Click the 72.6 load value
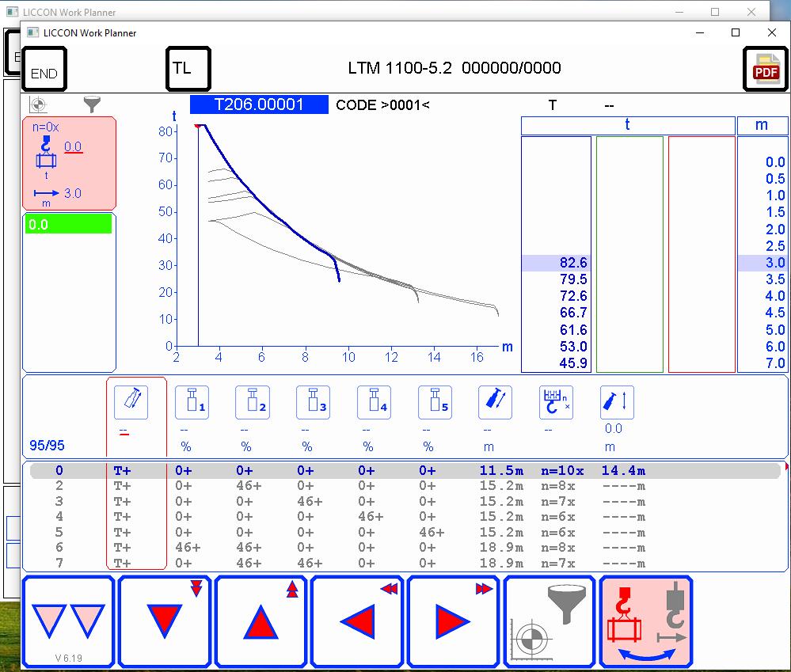 point(573,296)
